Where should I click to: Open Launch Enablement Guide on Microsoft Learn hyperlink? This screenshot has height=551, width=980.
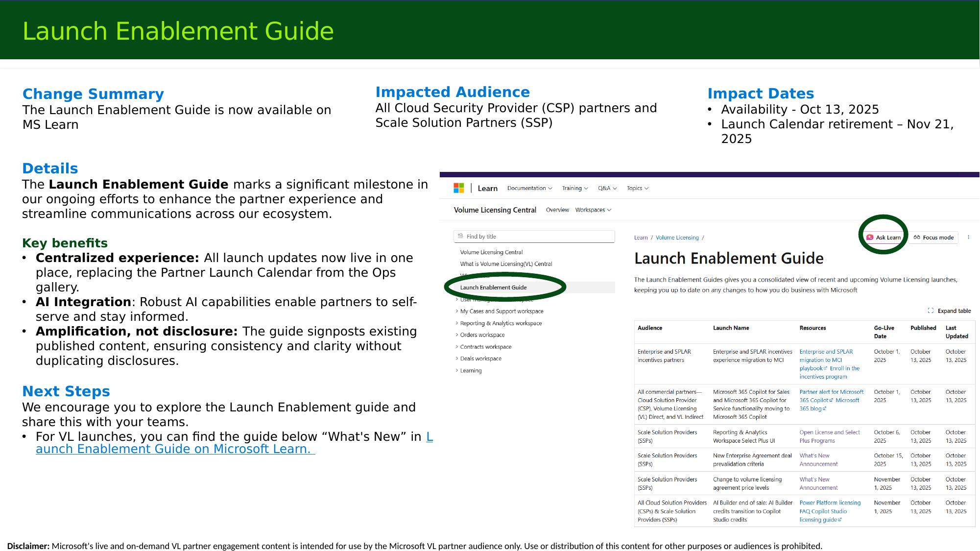[234, 443]
